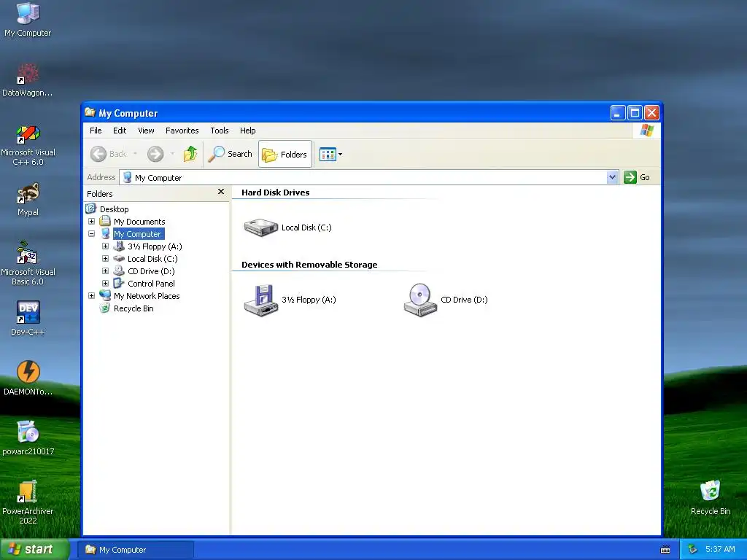Click My Computer taskbar button

(136, 550)
